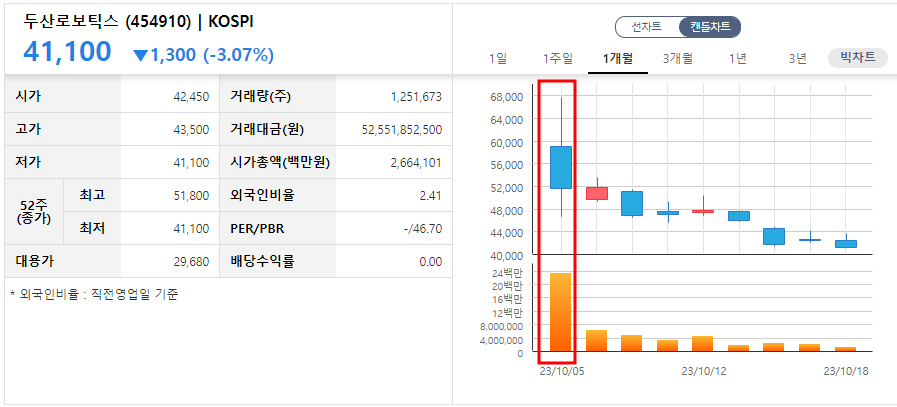Click the current price 41,100
The height and width of the screenshot is (407, 897).
tap(67, 52)
